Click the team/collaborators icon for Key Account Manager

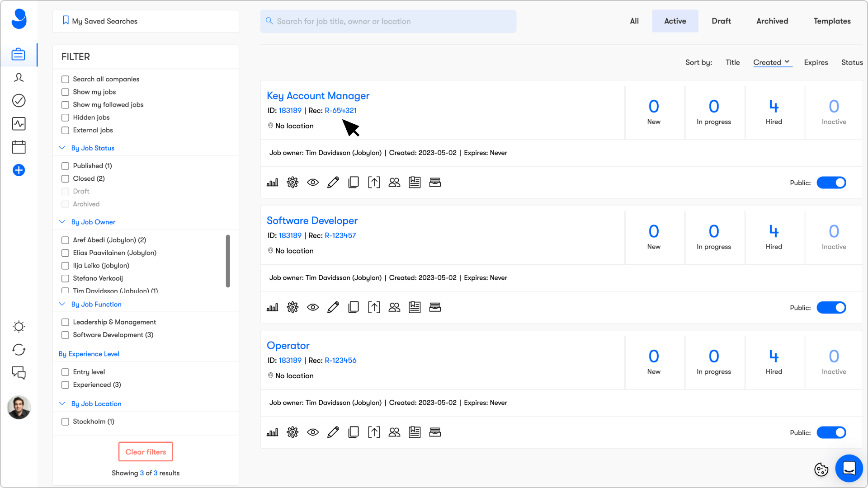pos(394,183)
